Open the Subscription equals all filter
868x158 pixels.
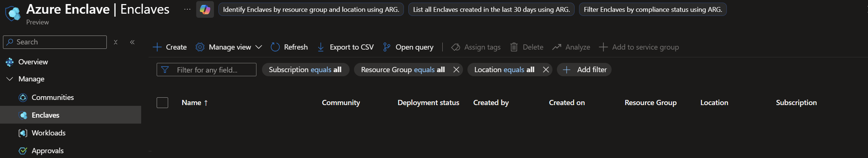[305, 70]
